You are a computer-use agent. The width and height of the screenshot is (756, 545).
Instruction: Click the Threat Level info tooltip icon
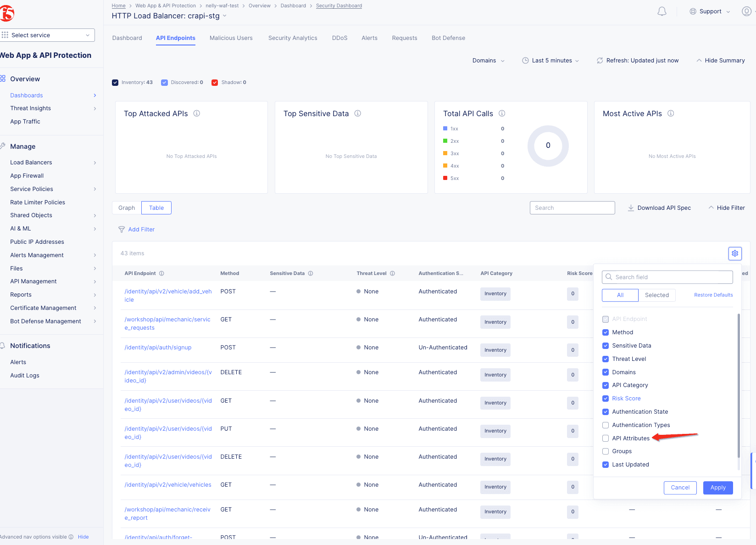point(392,273)
